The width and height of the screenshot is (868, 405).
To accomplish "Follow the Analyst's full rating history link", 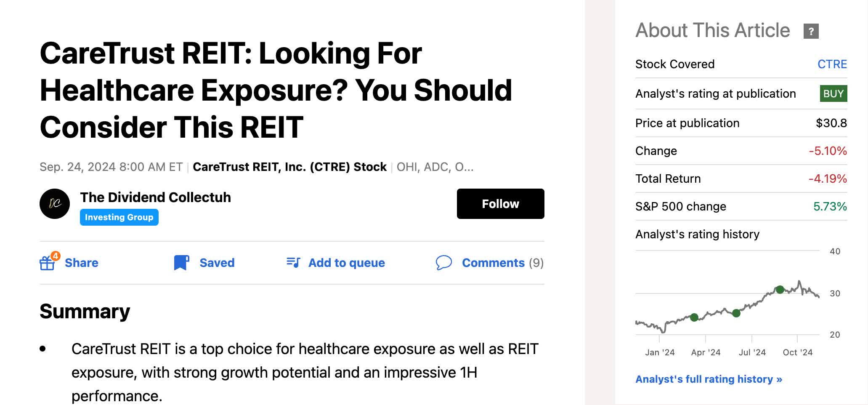I will click(x=708, y=379).
